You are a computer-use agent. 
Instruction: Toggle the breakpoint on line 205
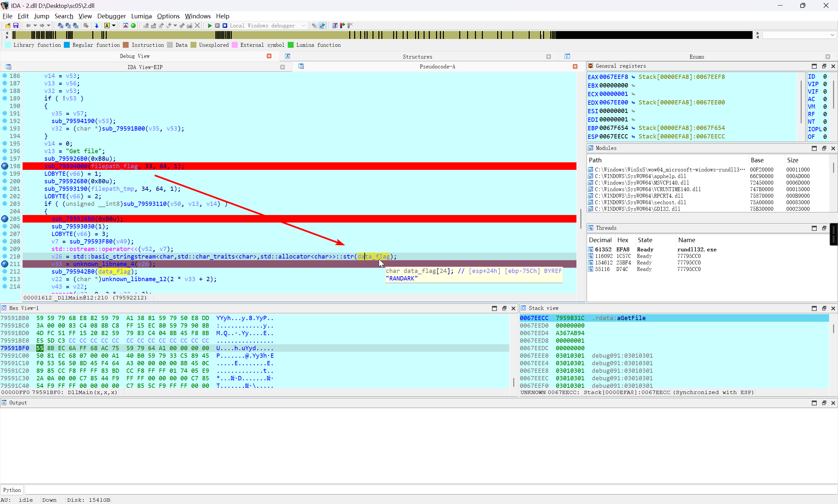pos(5,219)
